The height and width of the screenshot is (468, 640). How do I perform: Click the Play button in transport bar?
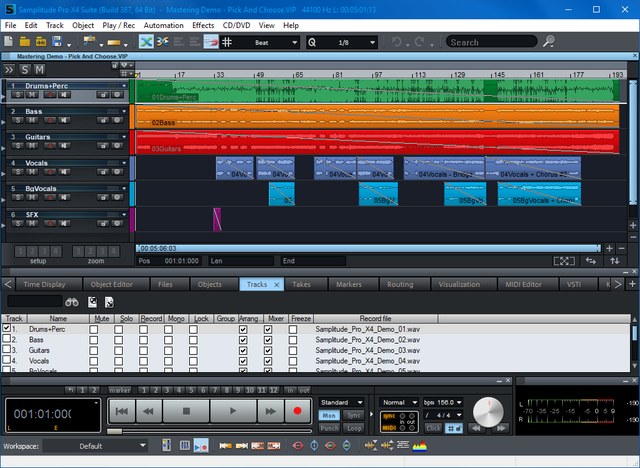click(x=232, y=410)
